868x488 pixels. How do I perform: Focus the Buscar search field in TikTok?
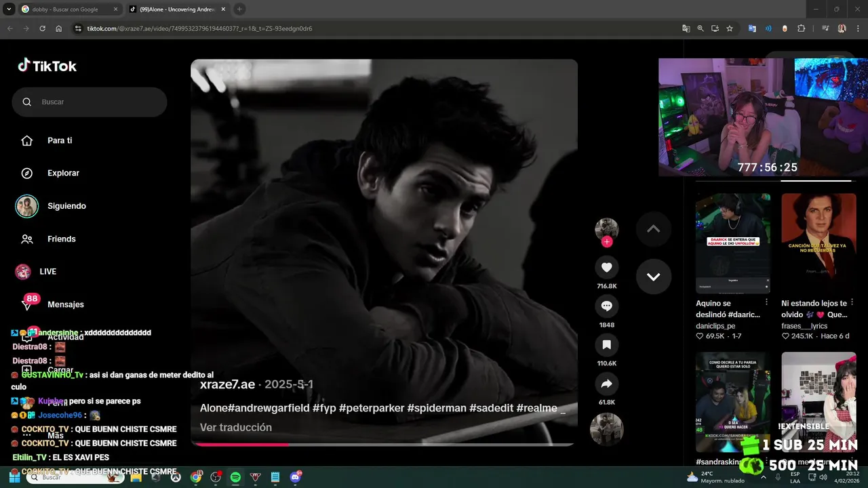click(x=90, y=102)
